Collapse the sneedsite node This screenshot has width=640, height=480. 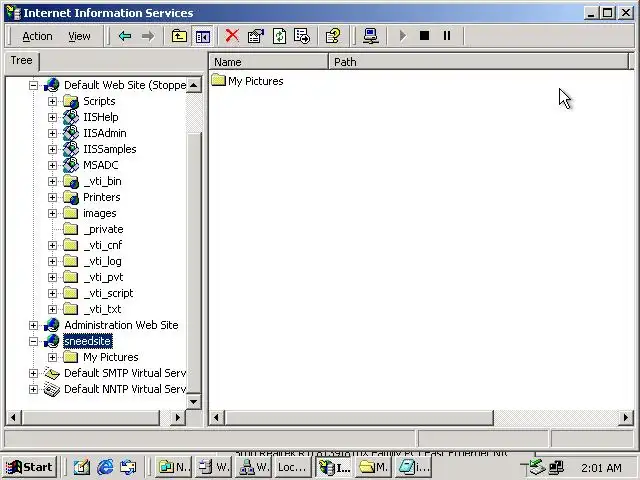[x=33, y=341]
